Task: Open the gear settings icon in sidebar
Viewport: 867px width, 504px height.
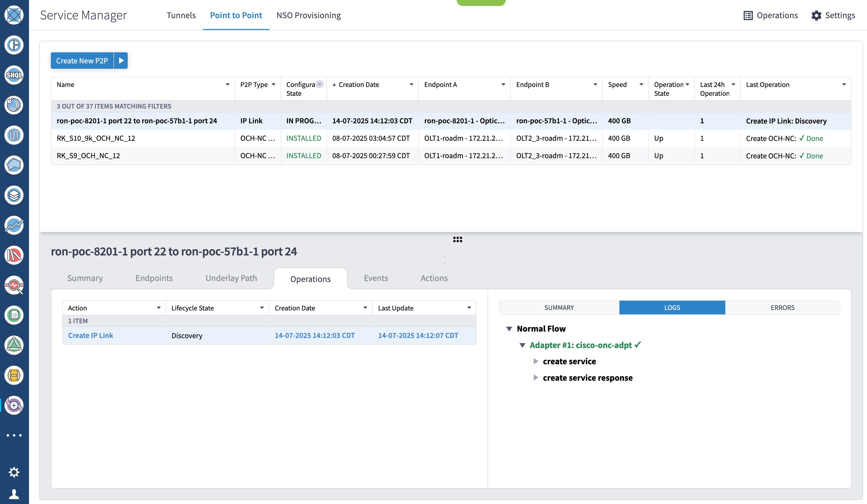Action: (x=14, y=472)
